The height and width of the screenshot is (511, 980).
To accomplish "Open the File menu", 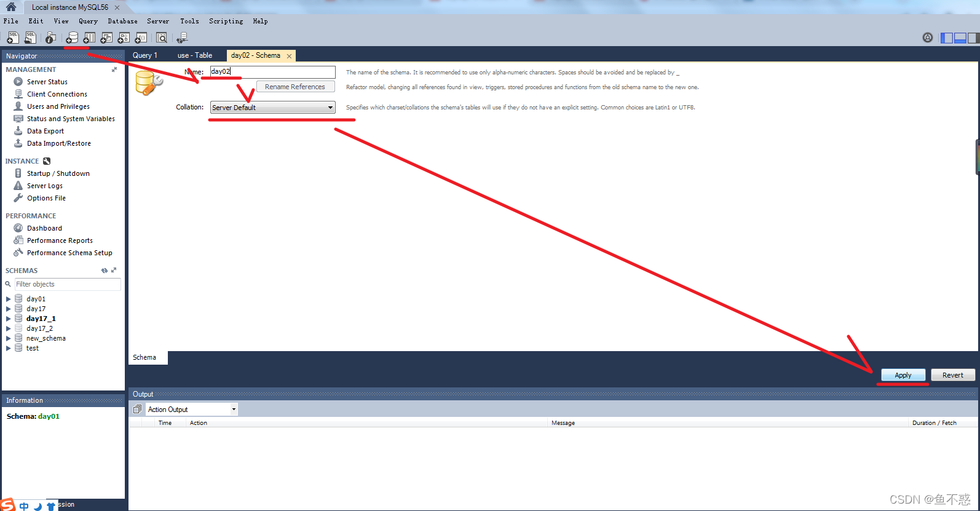I will (11, 21).
